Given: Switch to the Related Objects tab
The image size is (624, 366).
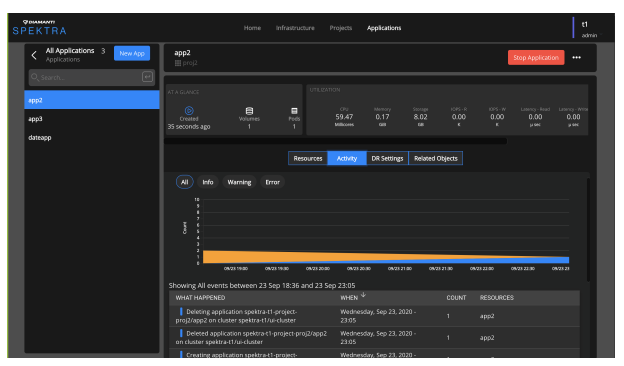Looking at the screenshot, I should point(436,158).
